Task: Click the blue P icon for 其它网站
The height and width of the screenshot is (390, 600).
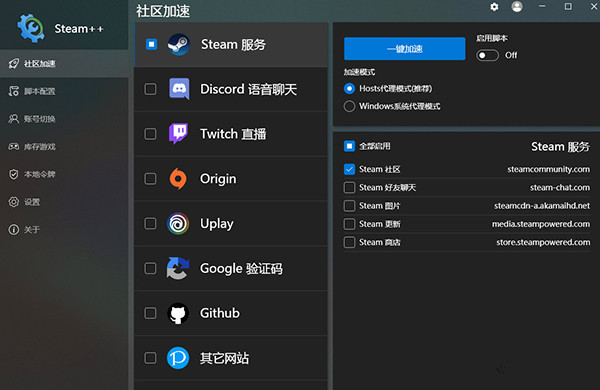Action: (178, 358)
